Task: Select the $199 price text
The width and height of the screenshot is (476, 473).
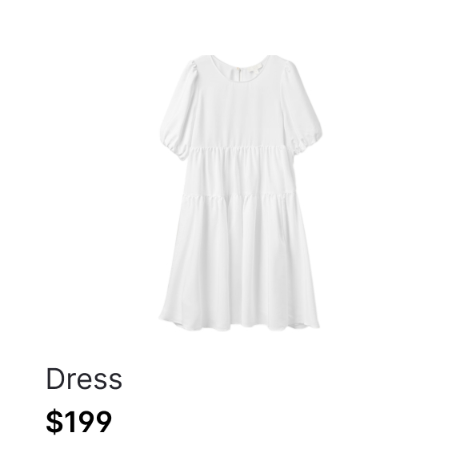Action: (79, 422)
